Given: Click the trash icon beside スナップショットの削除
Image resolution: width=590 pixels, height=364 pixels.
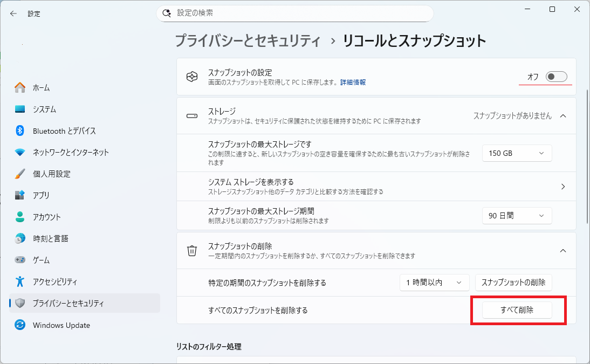Looking at the screenshot, I should [191, 251].
